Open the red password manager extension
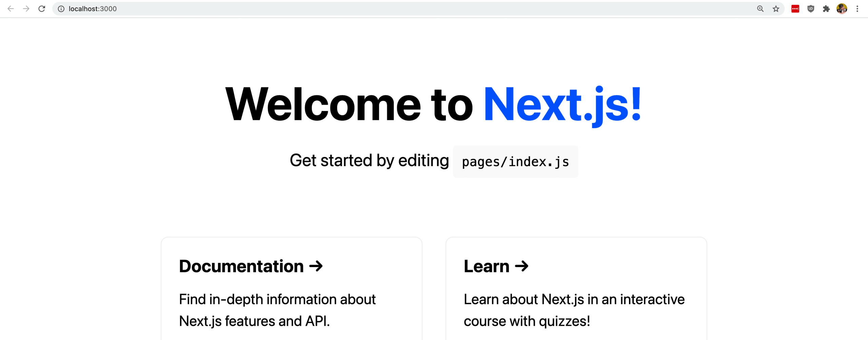Screen dimensions: 868x340 [795, 9]
